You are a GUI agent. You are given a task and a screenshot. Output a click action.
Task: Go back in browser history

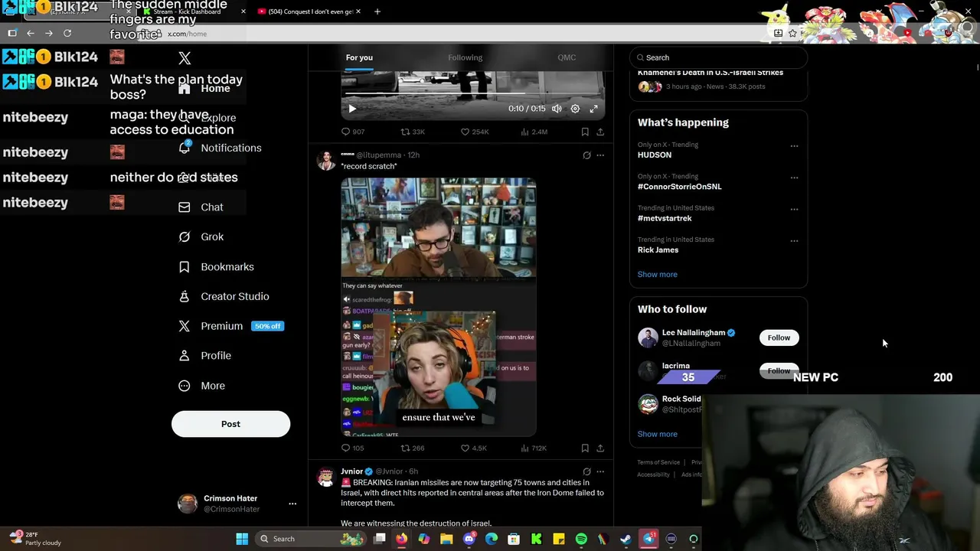click(x=31, y=33)
